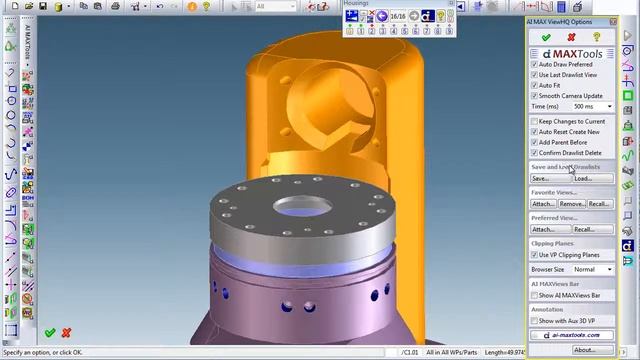Toggle Add Parent Before checkbox
The width and height of the screenshot is (640, 360).
(534, 142)
